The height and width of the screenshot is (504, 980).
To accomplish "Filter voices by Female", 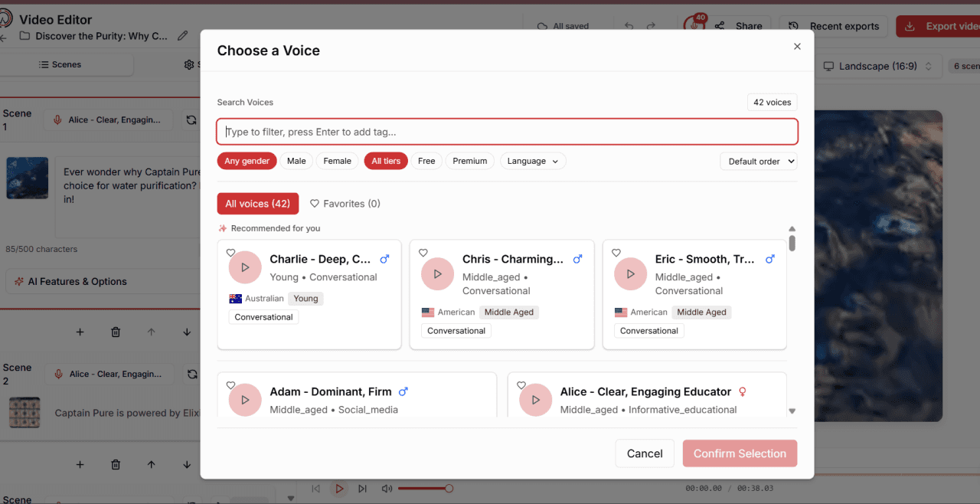I will pyautogui.click(x=337, y=161).
